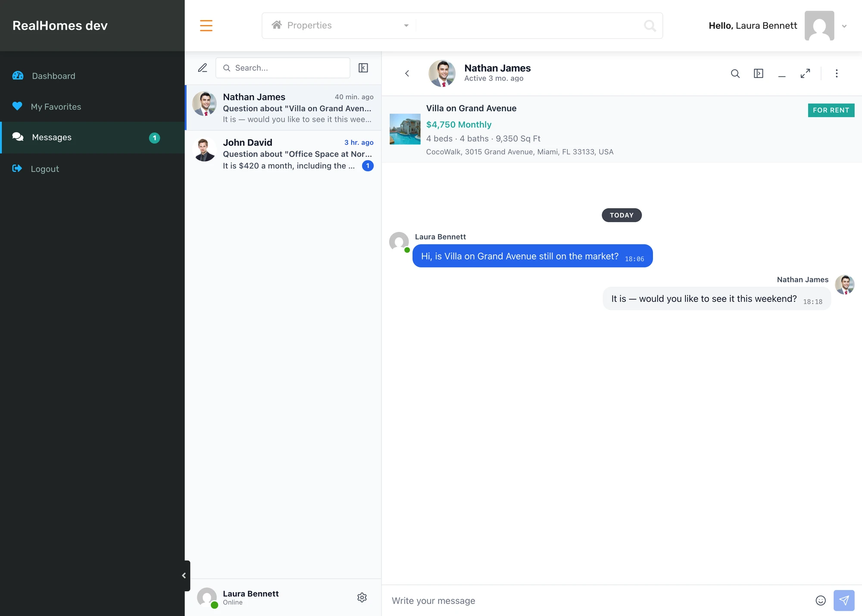Go to Dashboard in sidebar

[92, 76]
